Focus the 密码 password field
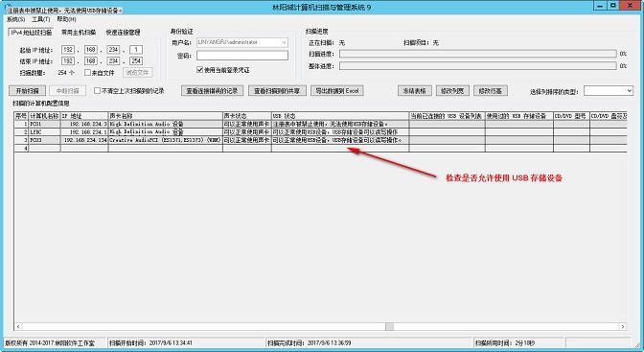 pyautogui.click(x=242, y=56)
